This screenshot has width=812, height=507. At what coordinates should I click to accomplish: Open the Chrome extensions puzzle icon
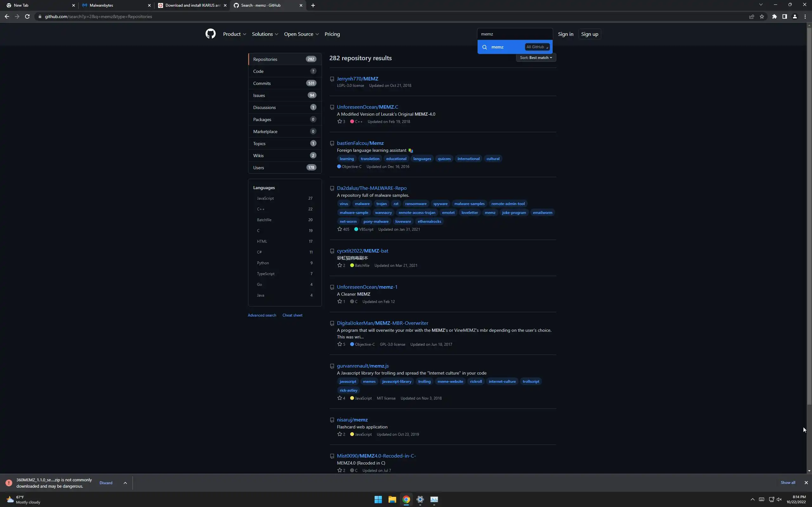775,16
